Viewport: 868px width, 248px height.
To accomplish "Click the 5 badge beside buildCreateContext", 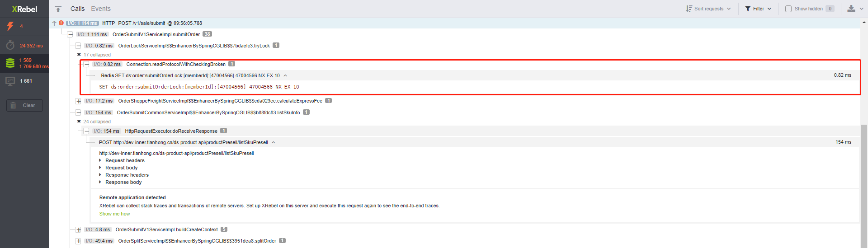I will click(x=224, y=229).
